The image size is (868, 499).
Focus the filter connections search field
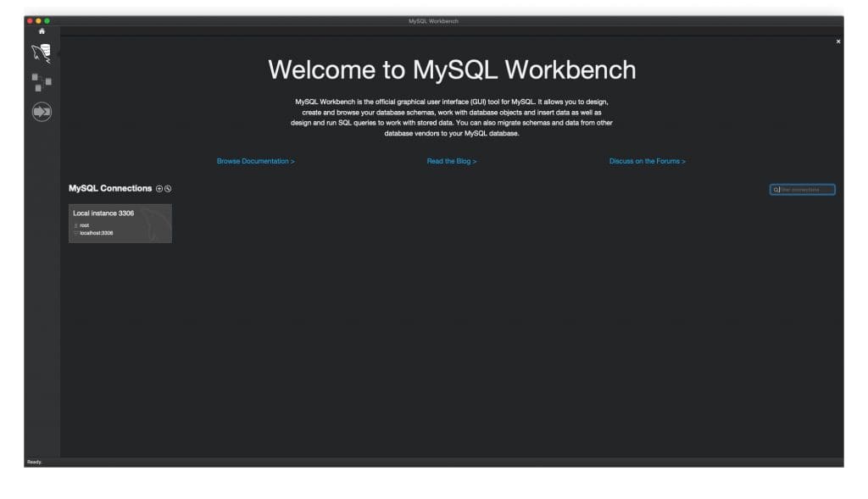tap(802, 190)
